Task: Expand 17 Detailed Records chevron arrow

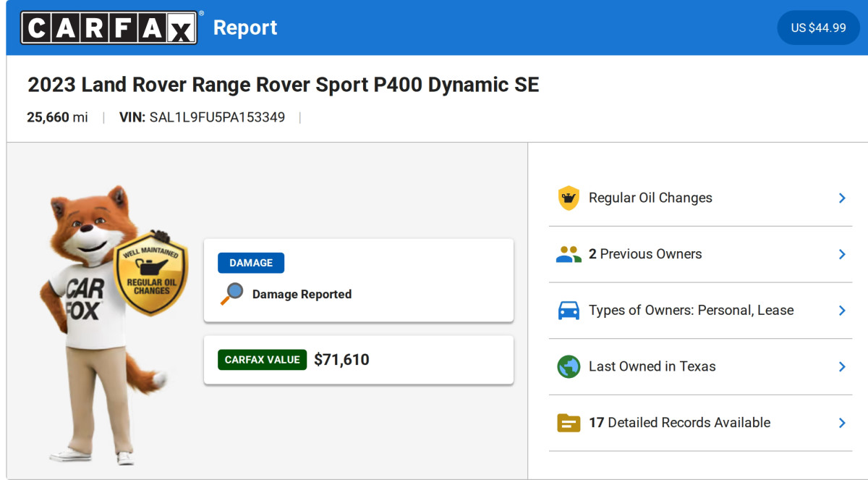Action: 842,423
